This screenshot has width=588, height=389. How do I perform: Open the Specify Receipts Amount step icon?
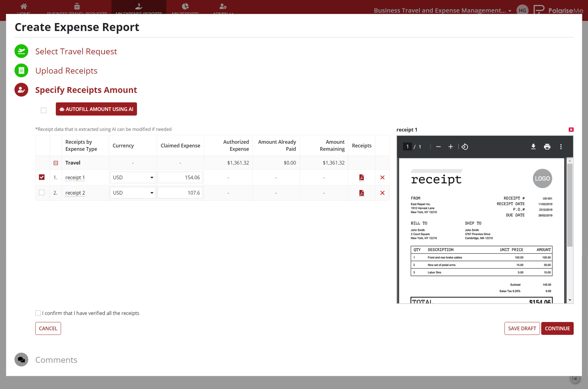point(21,90)
